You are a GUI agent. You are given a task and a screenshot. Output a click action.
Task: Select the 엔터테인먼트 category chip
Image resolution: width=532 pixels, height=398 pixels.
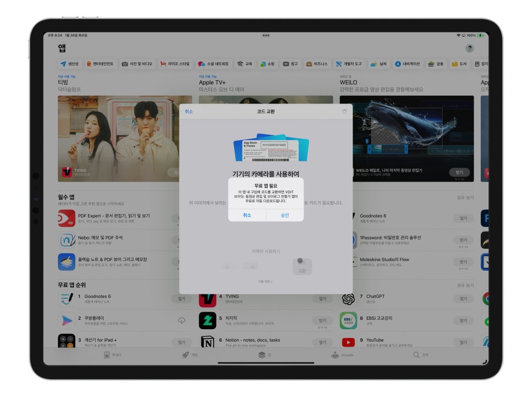[100, 64]
